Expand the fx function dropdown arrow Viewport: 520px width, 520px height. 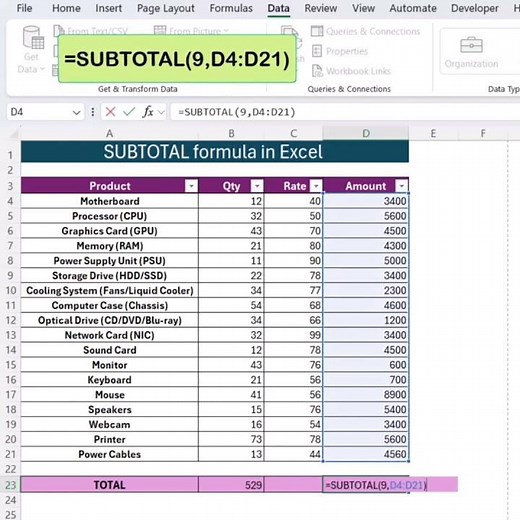tap(161, 112)
